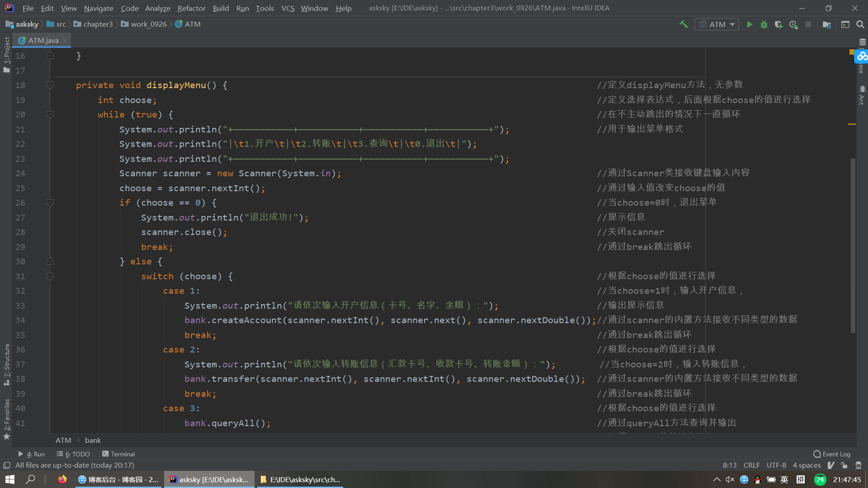Click work_0926 in the navigation breadcrumb

pyautogui.click(x=148, y=24)
